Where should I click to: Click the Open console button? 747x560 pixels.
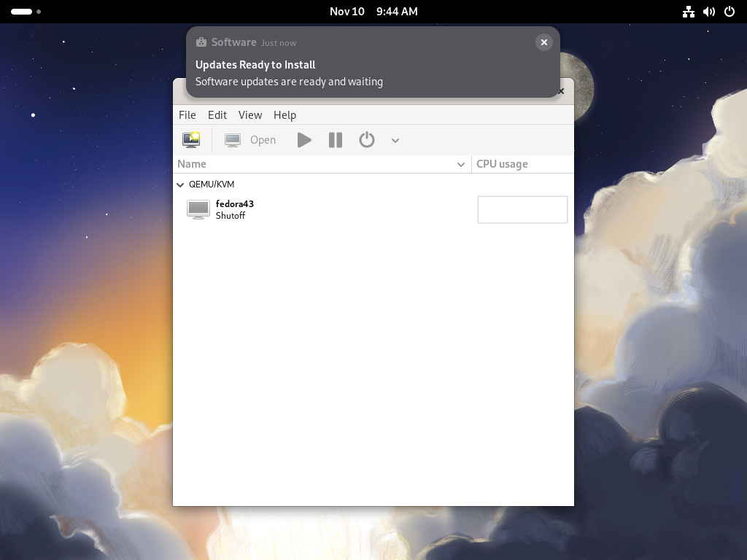point(263,139)
